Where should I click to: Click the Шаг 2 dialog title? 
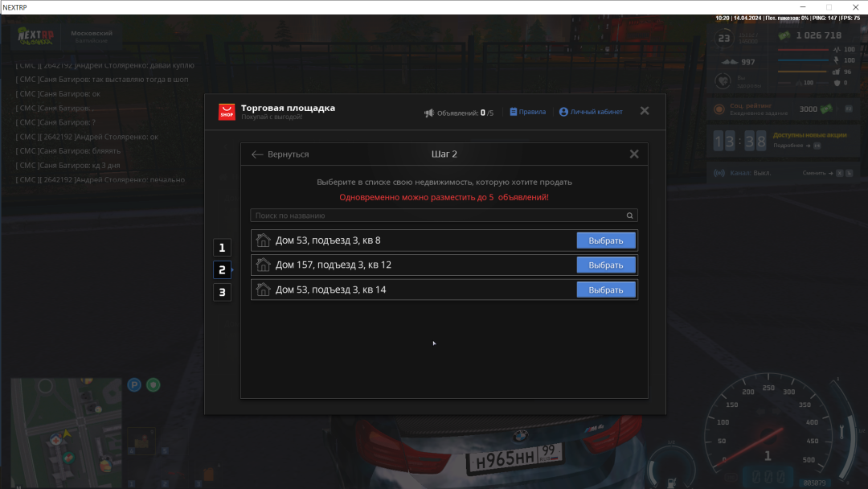(x=444, y=154)
